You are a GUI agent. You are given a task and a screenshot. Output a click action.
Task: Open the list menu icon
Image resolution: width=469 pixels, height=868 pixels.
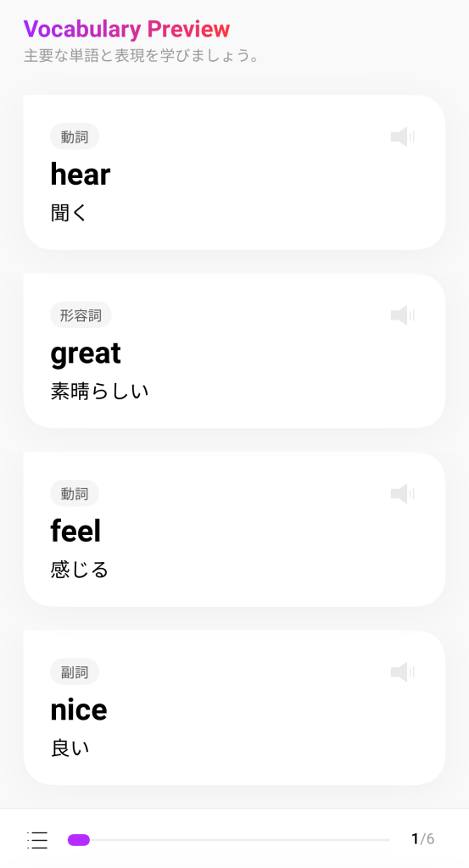pos(37,840)
